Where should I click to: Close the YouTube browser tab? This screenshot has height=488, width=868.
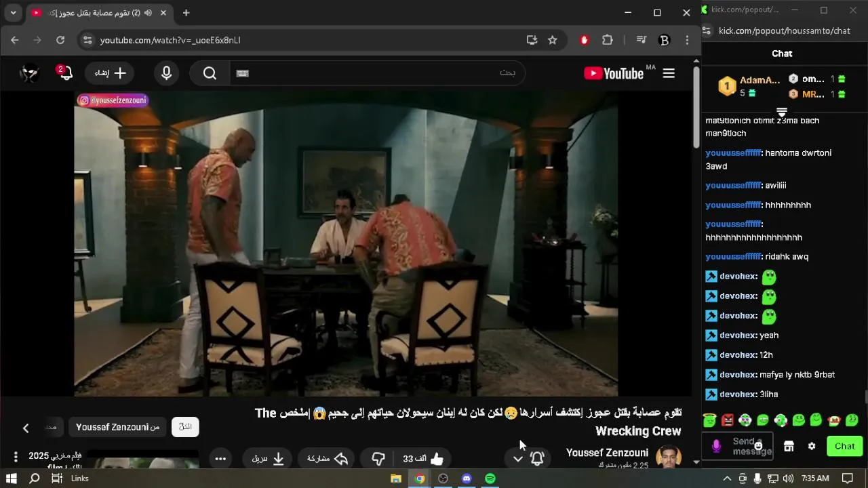[x=163, y=13]
